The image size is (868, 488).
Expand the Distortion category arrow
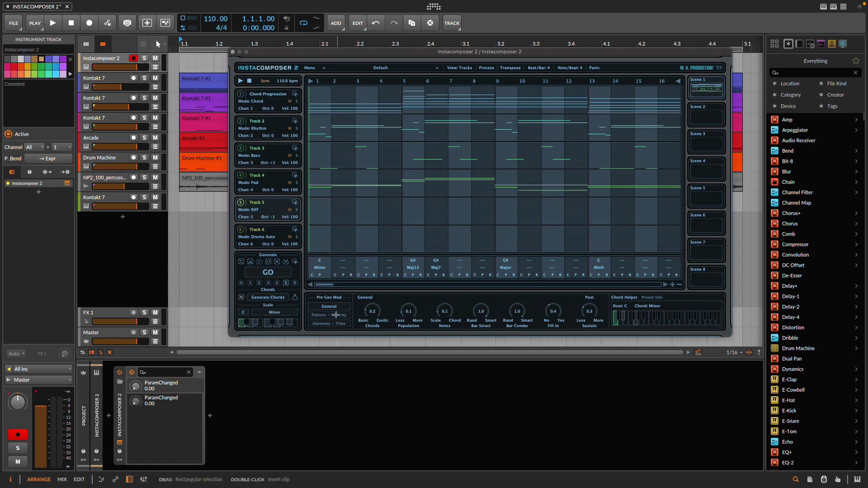(x=856, y=328)
